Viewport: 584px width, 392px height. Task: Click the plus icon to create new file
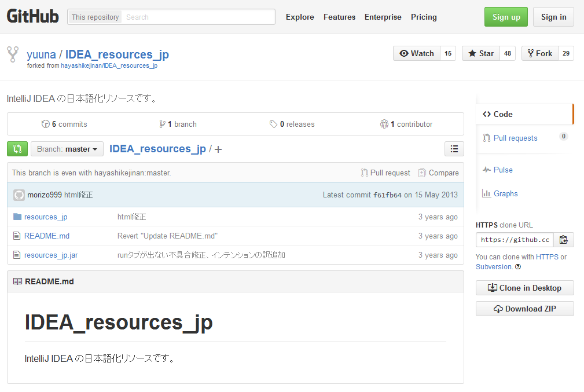tap(218, 149)
